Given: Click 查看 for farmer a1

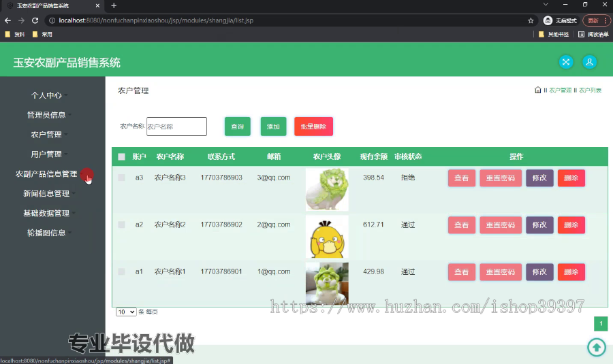Looking at the screenshot, I should click(x=462, y=272).
